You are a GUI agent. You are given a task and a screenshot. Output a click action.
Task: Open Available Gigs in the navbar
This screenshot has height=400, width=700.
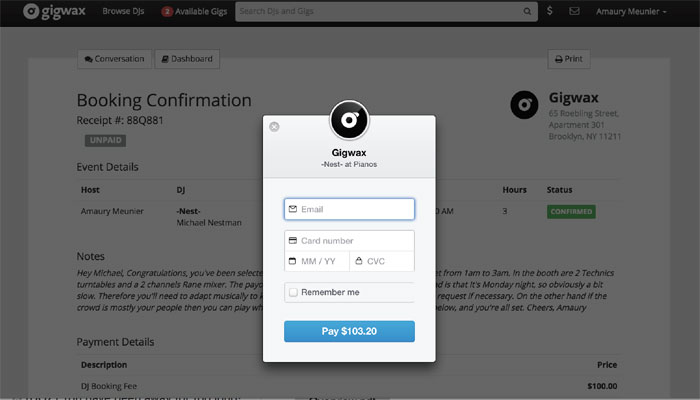201,12
